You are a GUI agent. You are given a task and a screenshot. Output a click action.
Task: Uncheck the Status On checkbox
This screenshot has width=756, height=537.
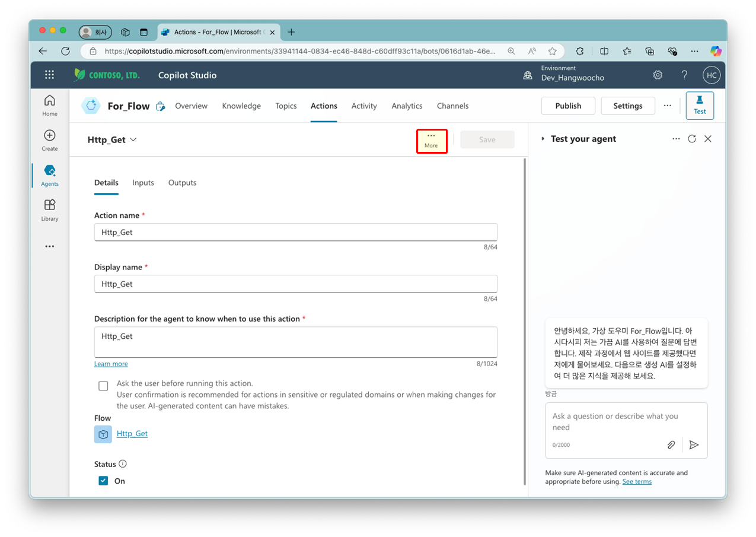point(103,481)
